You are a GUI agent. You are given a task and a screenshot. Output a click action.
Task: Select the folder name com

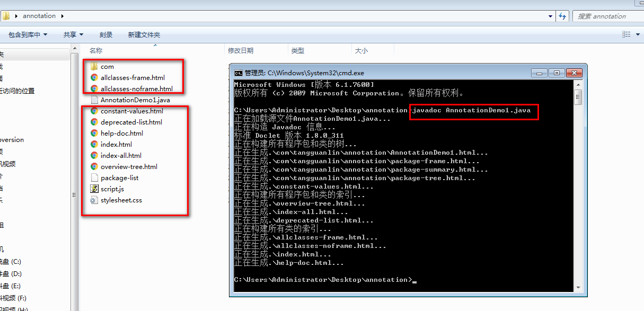point(107,67)
